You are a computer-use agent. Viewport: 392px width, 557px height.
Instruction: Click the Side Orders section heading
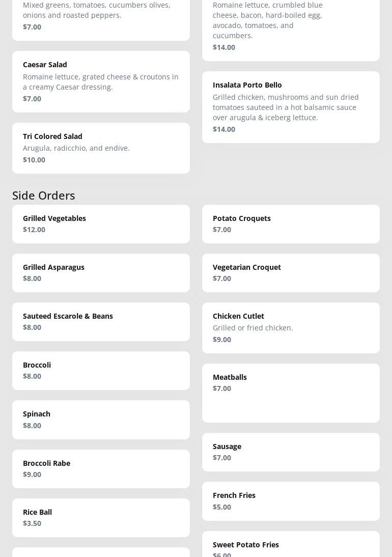click(44, 196)
